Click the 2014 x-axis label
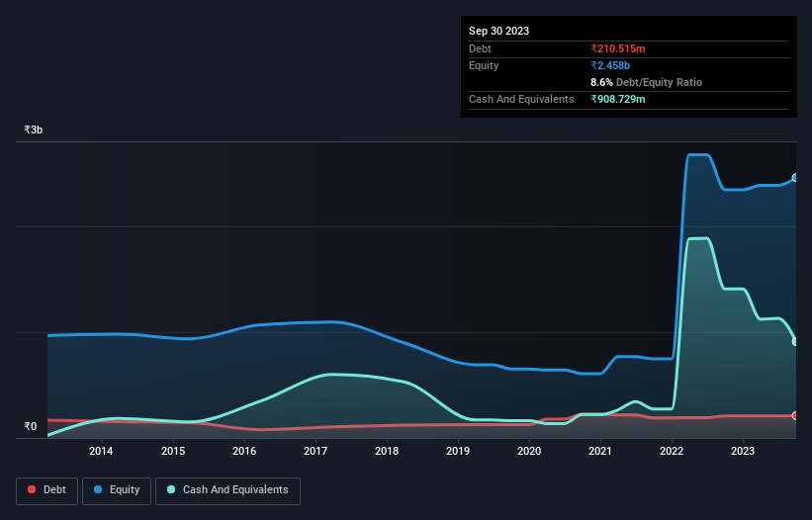The height and width of the screenshot is (520, 812). 101,451
